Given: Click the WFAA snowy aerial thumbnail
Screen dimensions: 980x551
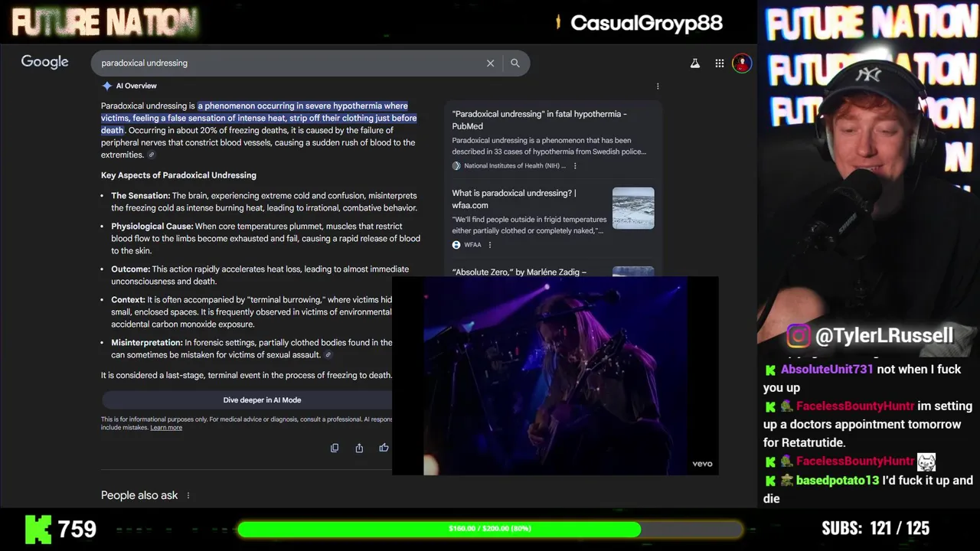Looking at the screenshot, I should pos(633,208).
